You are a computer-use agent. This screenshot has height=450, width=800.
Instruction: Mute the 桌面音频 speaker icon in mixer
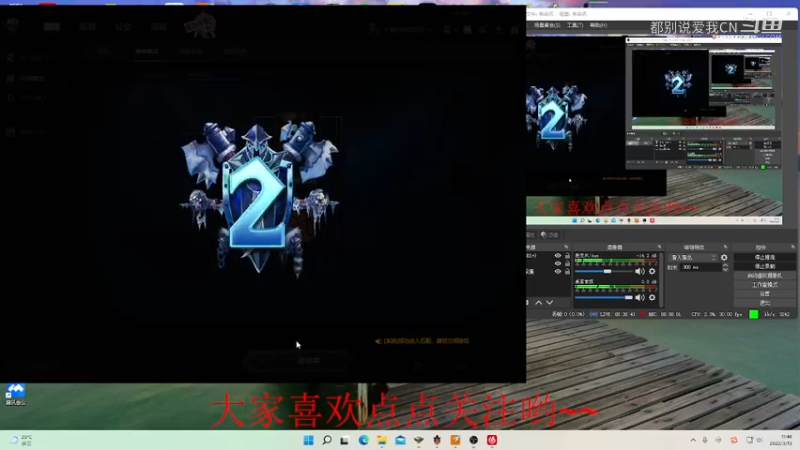[640, 297]
